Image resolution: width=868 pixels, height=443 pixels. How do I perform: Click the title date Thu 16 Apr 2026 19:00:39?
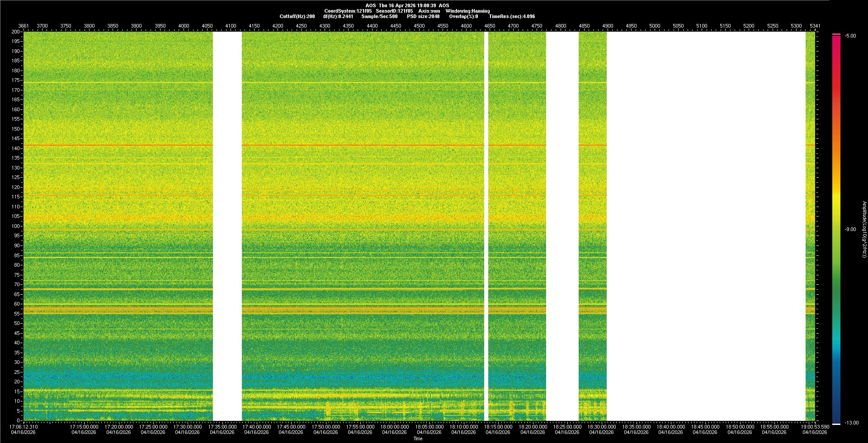[407, 5]
